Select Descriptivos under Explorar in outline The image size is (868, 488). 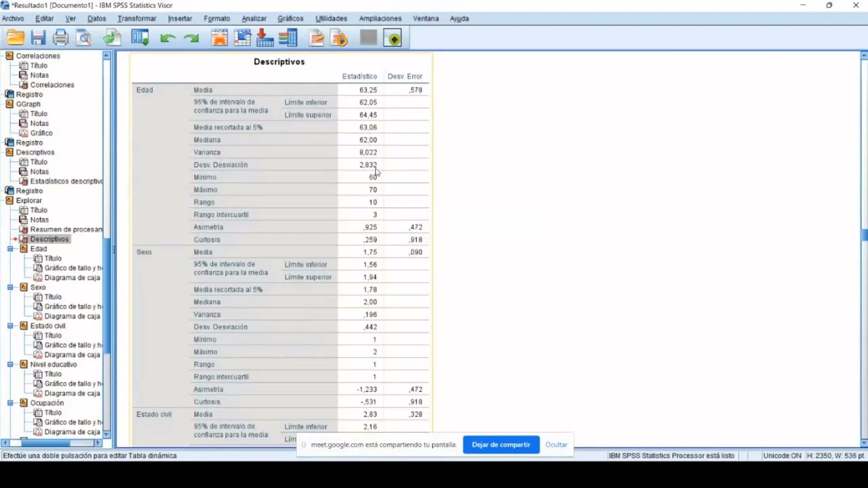(x=50, y=239)
